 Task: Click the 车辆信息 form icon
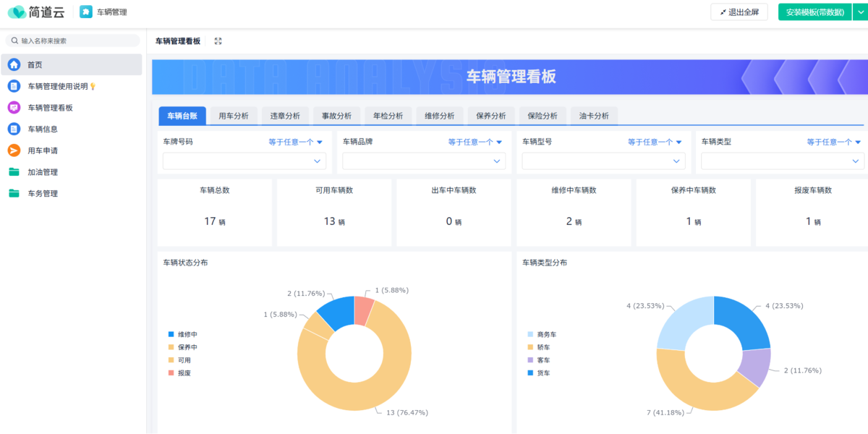click(14, 129)
